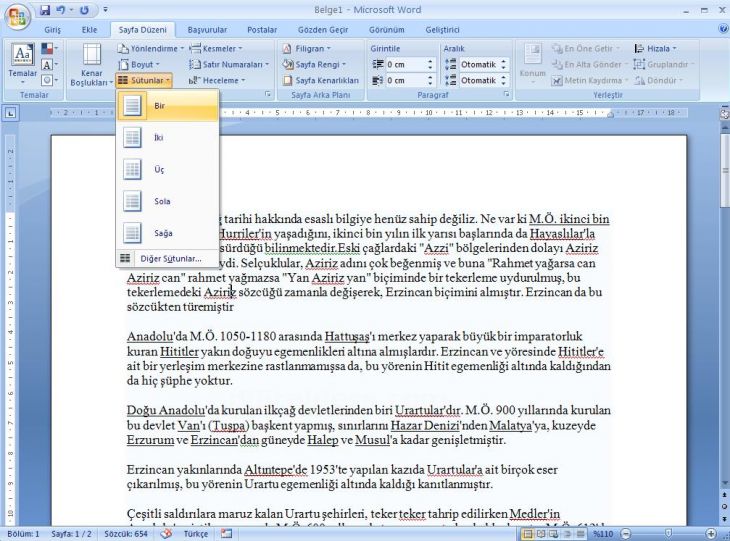Viewport: 730px width, 541px height.
Task: Open Paragraf dialog launcher
Action: pyautogui.click(x=506, y=95)
